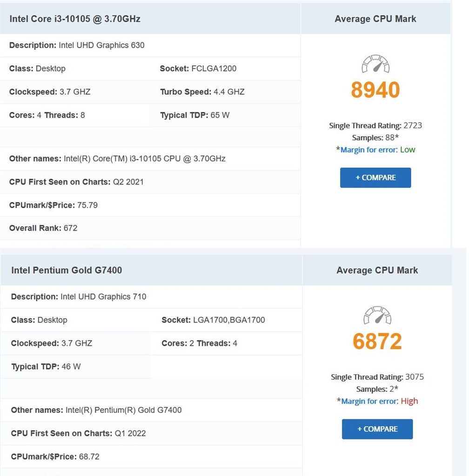Screen dimensions: 469x476
Task: Click the speedometer gauge icon above 8940
Action: 375,64
